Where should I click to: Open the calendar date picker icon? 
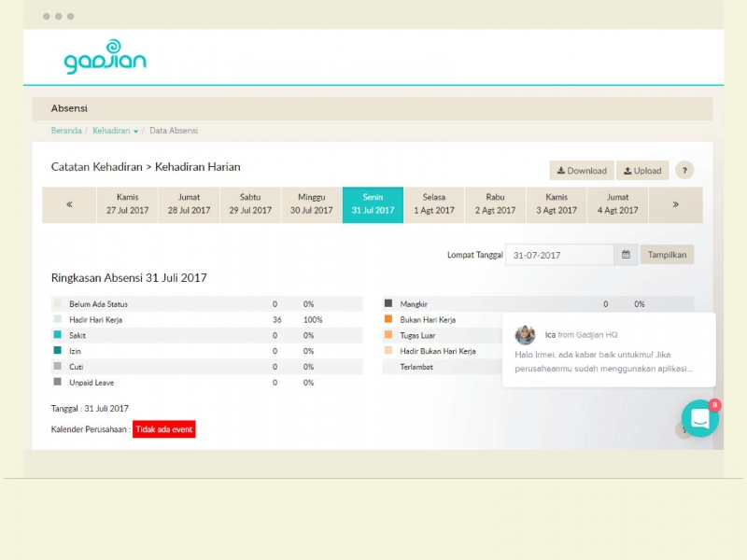point(626,255)
